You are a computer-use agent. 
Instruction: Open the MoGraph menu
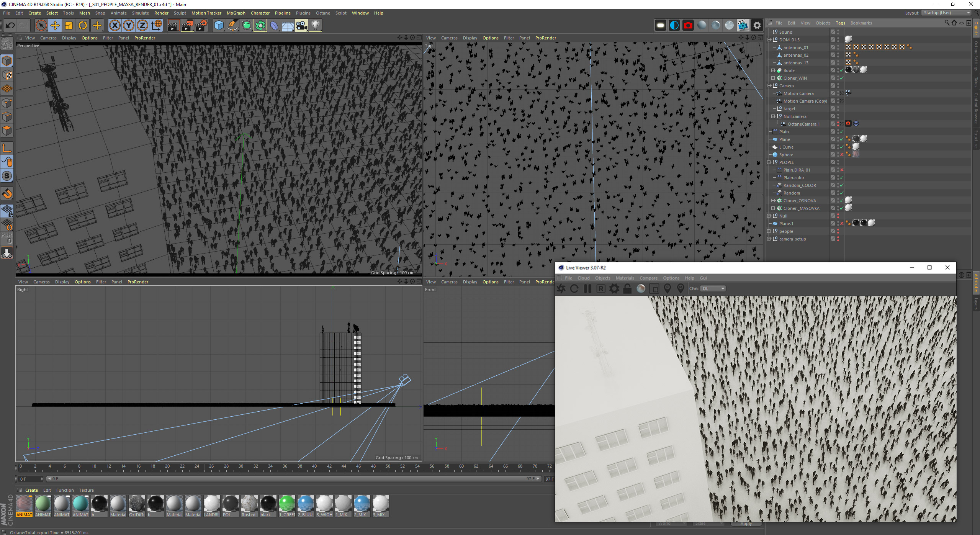tap(236, 13)
